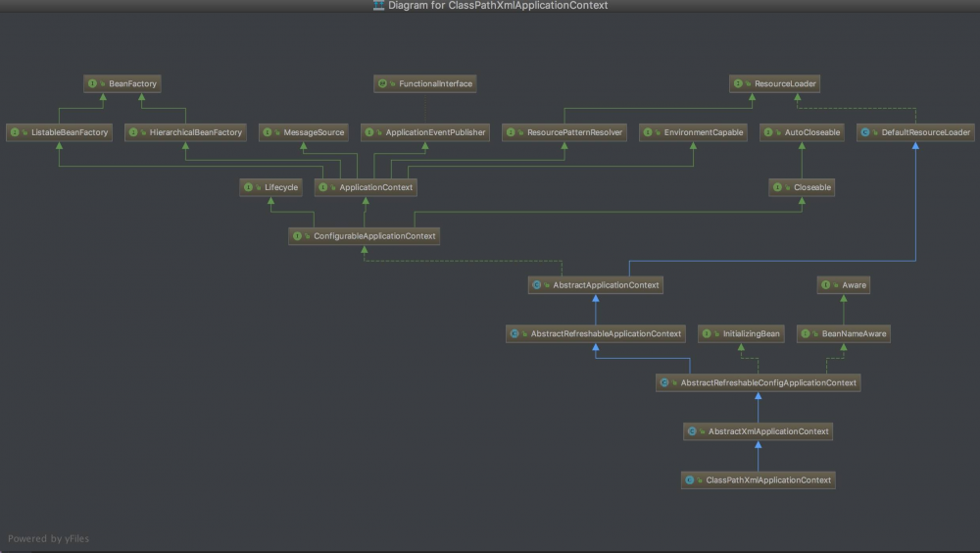Click the Lifecycle interface icon
This screenshot has width=980, height=553.
point(248,187)
